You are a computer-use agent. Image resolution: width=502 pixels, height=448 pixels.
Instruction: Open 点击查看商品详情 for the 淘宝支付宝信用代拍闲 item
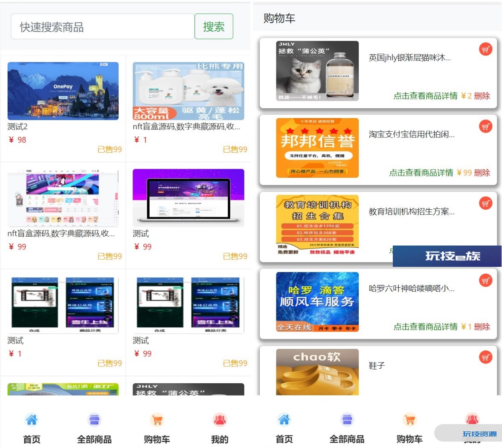pos(421,173)
